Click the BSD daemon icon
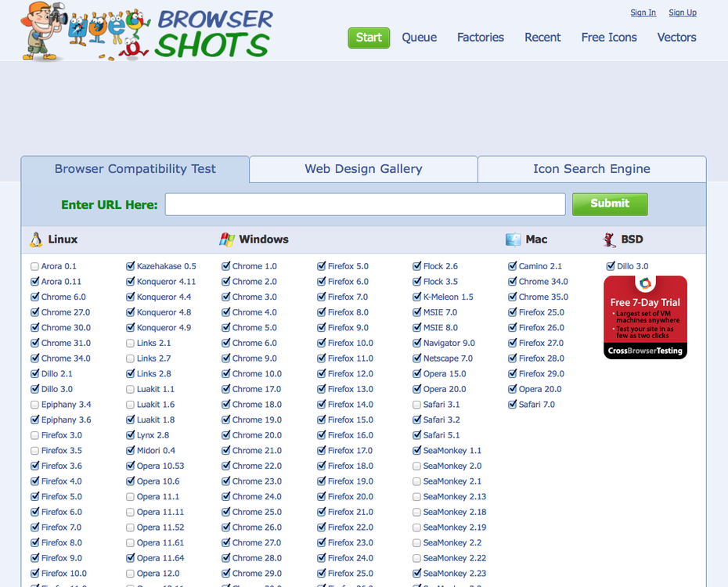 click(609, 239)
